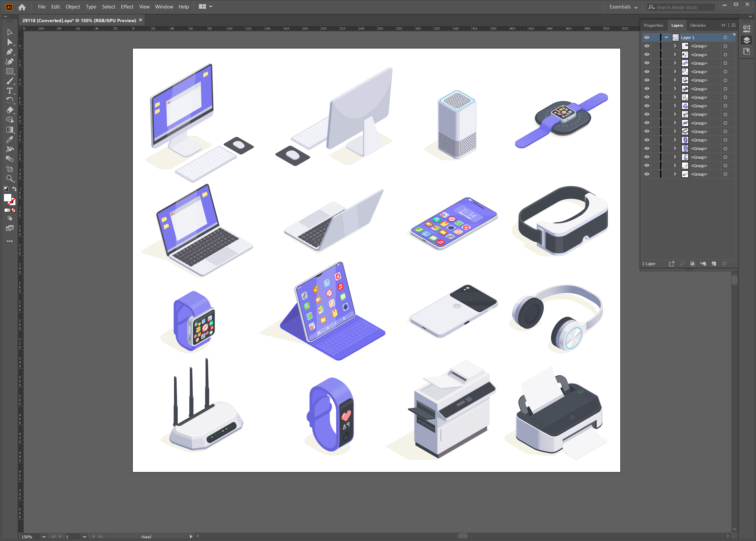Choose the Eyedropper tool
Image resolution: width=756 pixels, height=541 pixels.
point(9,140)
